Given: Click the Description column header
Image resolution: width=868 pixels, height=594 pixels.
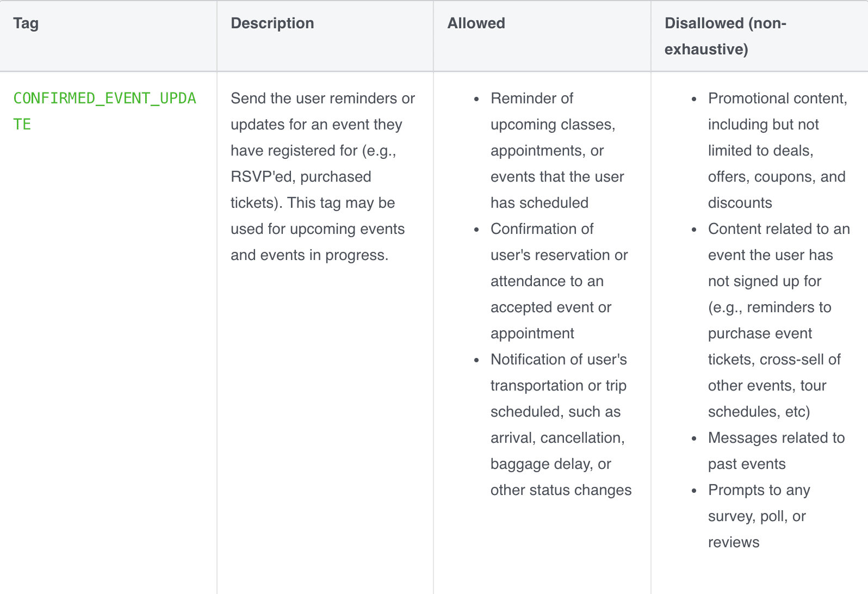Looking at the screenshot, I should (x=272, y=23).
